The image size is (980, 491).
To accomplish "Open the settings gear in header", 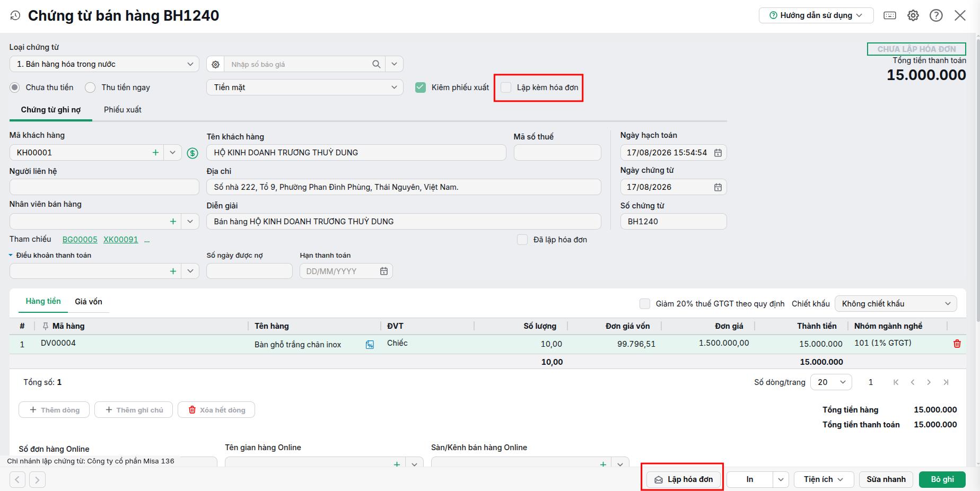I will tap(913, 15).
